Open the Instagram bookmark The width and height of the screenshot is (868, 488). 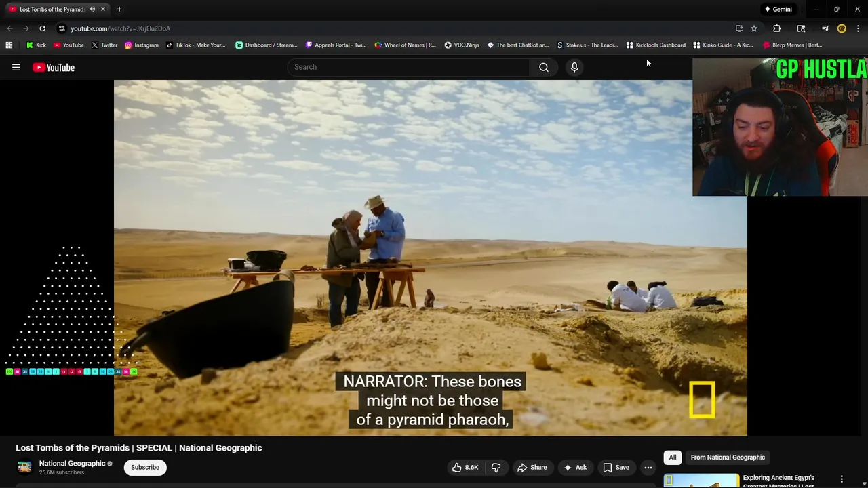tap(141, 45)
